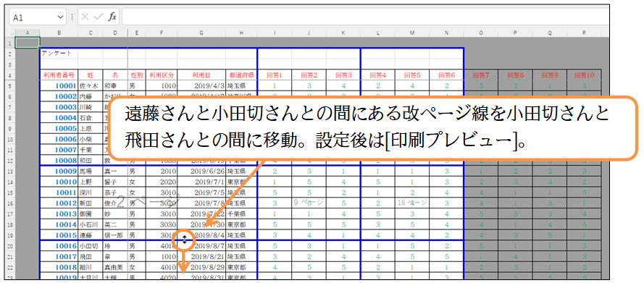Select the row 19 header

click(9, 235)
